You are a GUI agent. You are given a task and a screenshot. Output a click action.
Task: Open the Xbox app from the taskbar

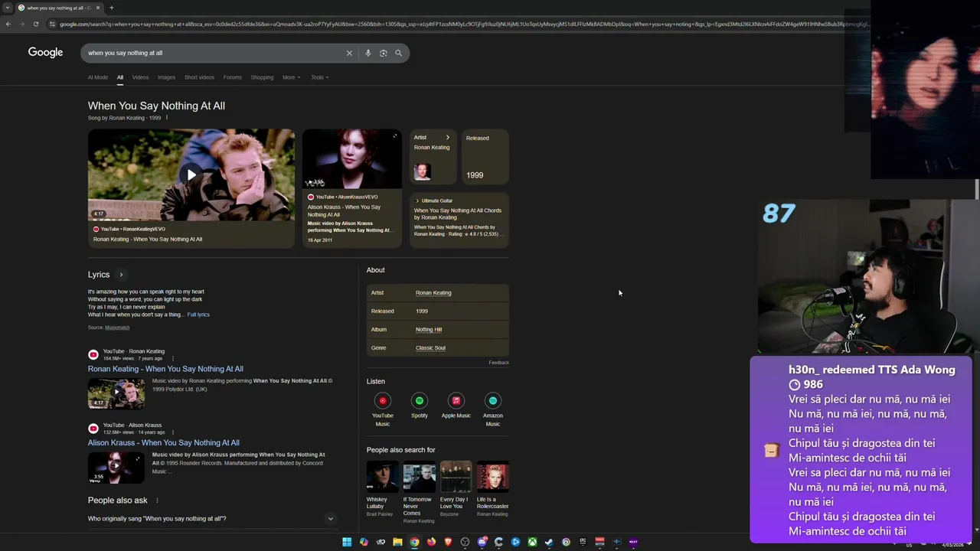(x=532, y=542)
